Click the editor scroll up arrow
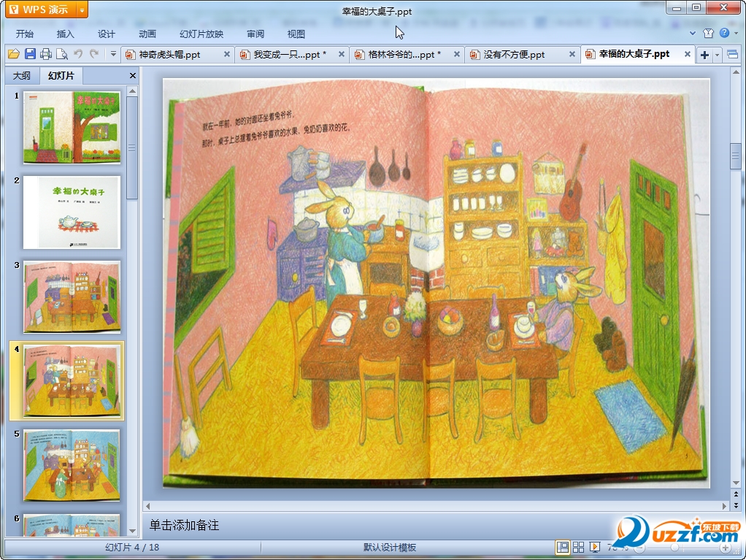Image resolution: width=746 pixels, height=560 pixels. (736, 72)
